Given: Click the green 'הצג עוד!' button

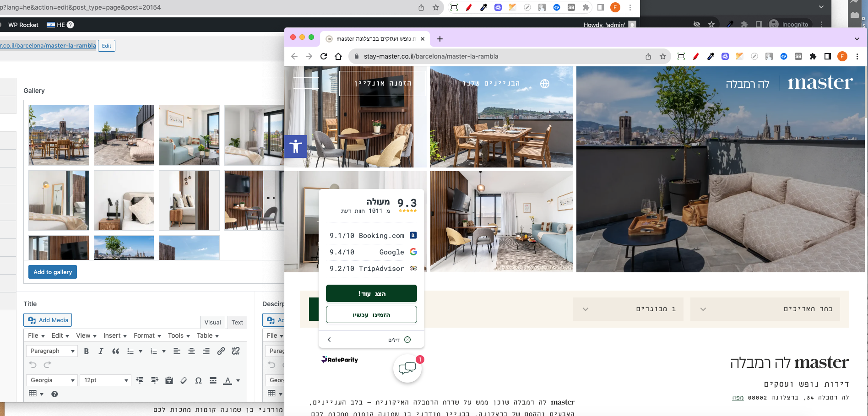Looking at the screenshot, I should pyautogui.click(x=371, y=293).
